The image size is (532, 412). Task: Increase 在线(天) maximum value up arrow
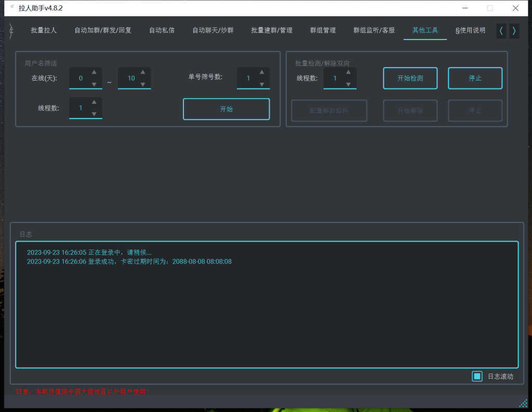[143, 72]
